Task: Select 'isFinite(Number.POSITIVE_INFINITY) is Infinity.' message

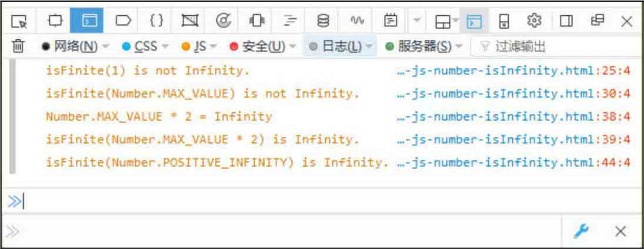Action: pos(217,163)
